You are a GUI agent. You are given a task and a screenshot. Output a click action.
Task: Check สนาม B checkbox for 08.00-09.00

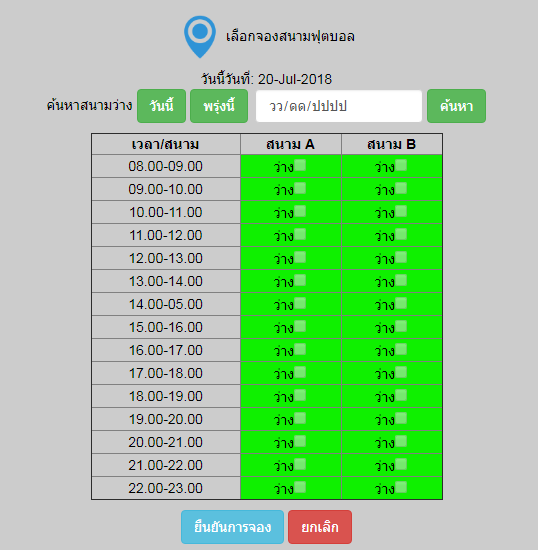tap(401, 165)
